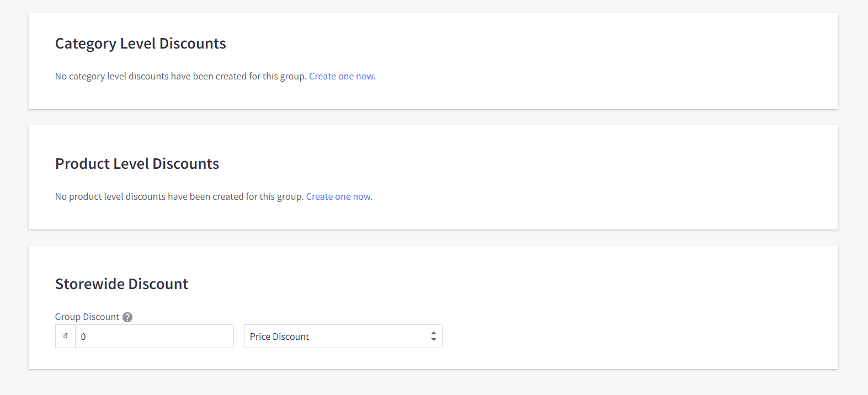Click gray page background below Storewide Discount card
This screenshot has height=395, width=868.
[x=434, y=383]
